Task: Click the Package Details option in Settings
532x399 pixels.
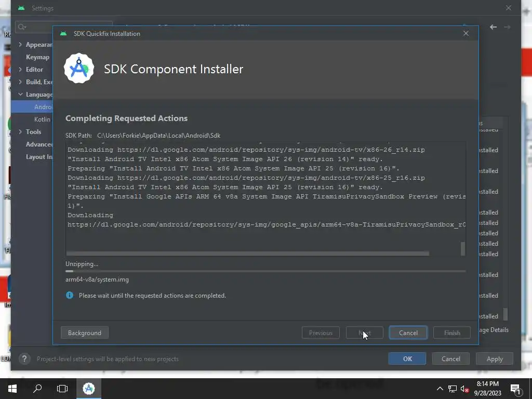Action: tap(494, 329)
